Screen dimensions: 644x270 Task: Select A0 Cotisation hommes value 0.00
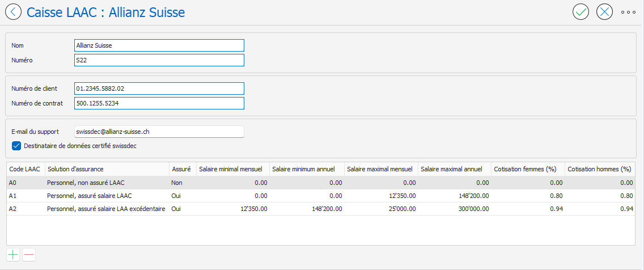point(600,183)
